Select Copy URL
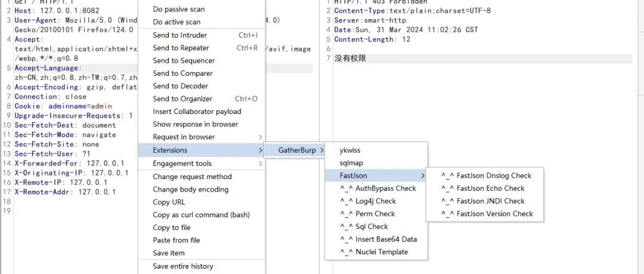Image resolution: width=644 pixels, height=274 pixels. point(202,202)
